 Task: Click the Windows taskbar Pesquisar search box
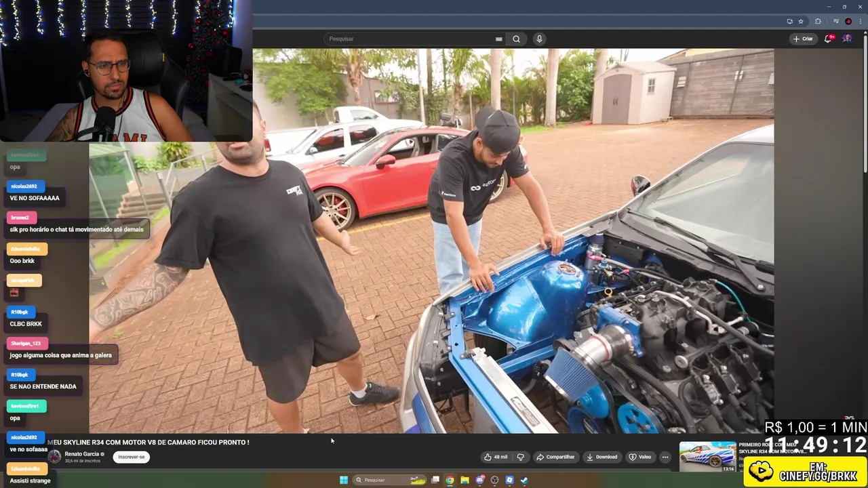(x=389, y=480)
